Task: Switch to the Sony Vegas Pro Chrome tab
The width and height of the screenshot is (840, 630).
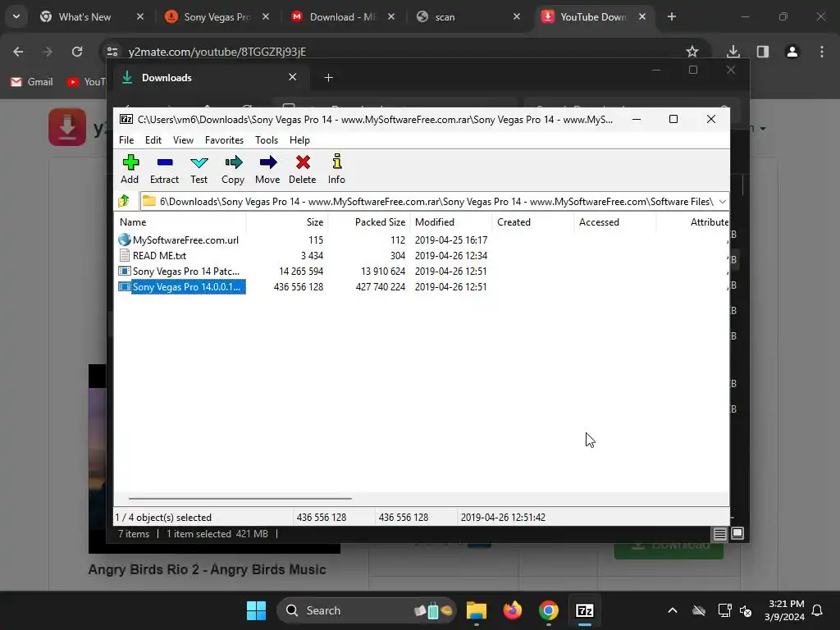Action: click(x=218, y=16)
